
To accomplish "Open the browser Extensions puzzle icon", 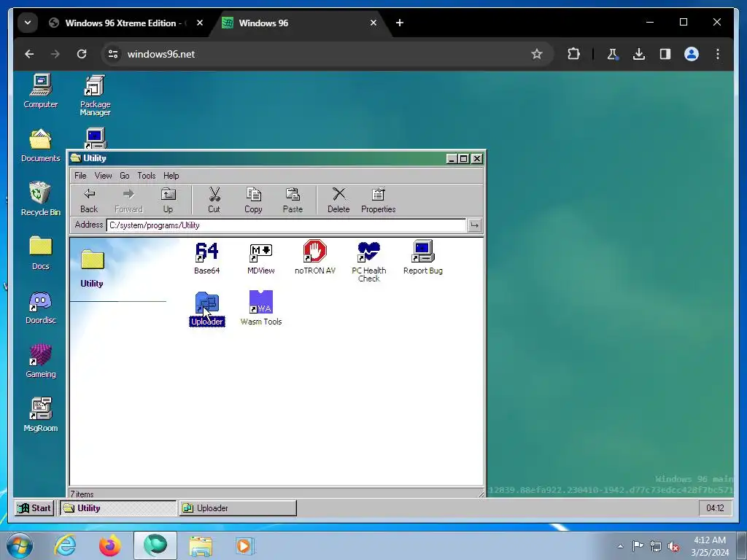I will [573, 54].
